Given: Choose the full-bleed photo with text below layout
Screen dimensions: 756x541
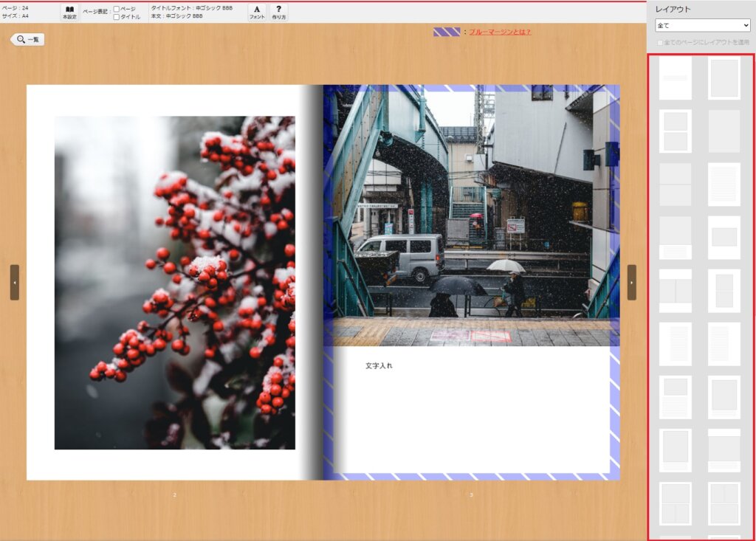Looking at the screenshot, I should tap(675, 237).
